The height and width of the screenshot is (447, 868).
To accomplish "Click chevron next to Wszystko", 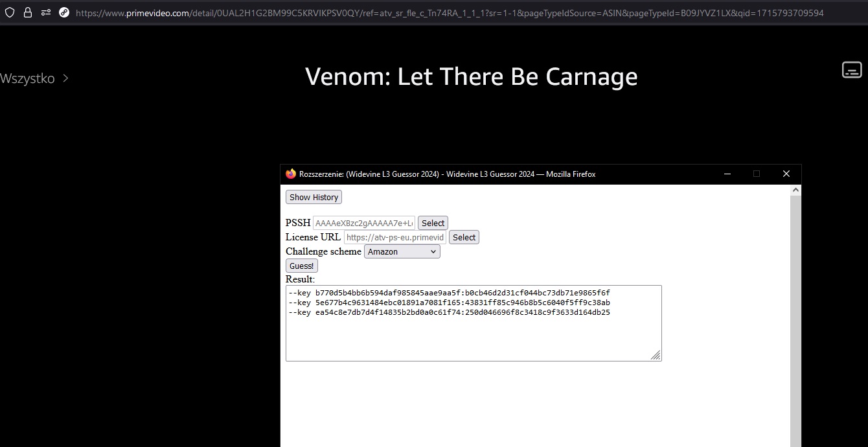I will coord(65,78).
